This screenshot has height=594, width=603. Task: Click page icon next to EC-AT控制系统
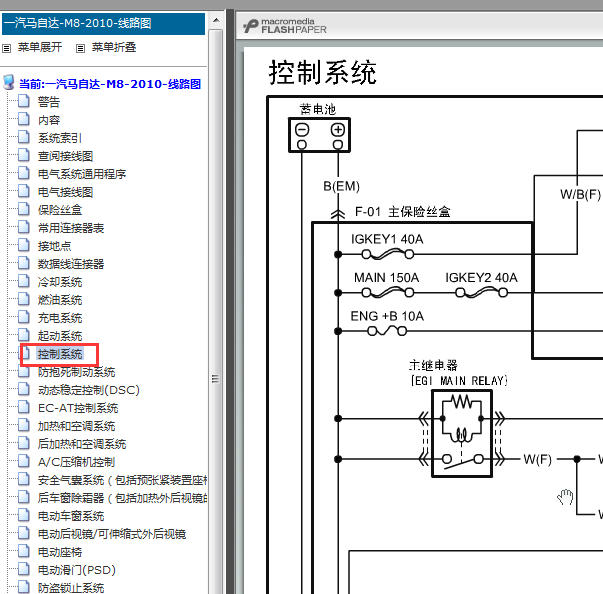(24, 407)
